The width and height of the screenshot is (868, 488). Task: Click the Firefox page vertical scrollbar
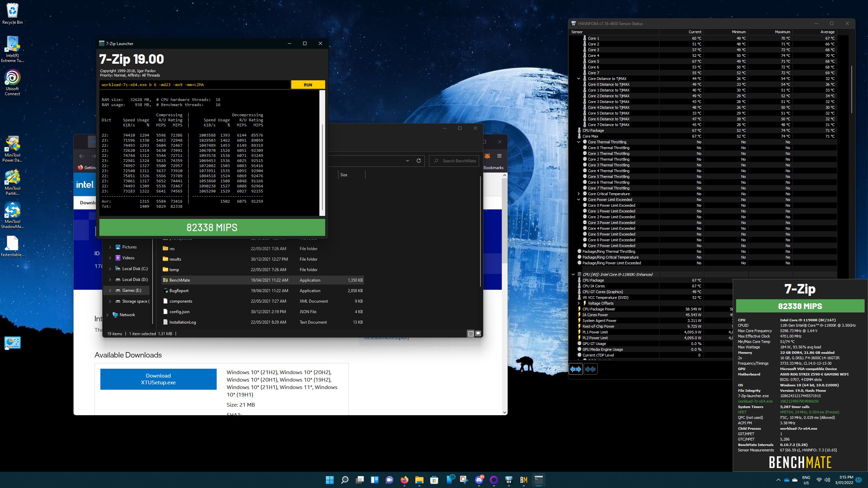coord(505,220)
